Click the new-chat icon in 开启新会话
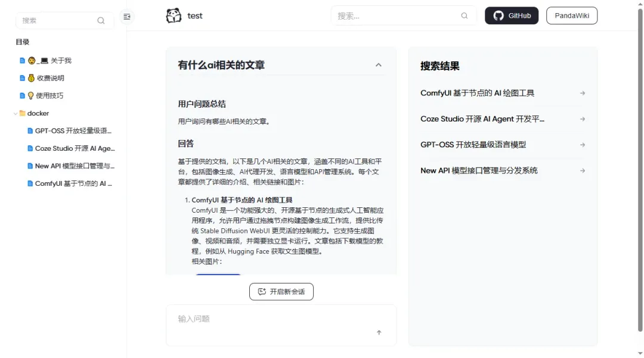Image resolution: width=644 pixels, height=358 pixels. tap(262, 291)
